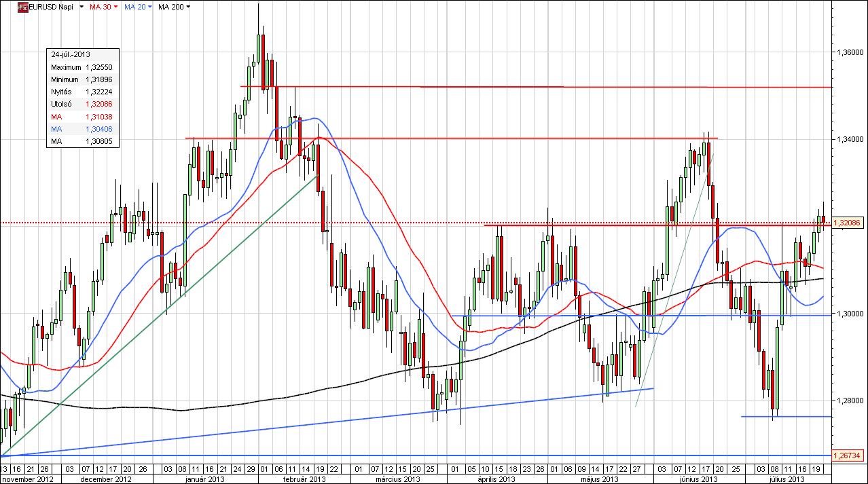
Task: Click the 1,28000 price axis label
Action: [x=850, y=401]
